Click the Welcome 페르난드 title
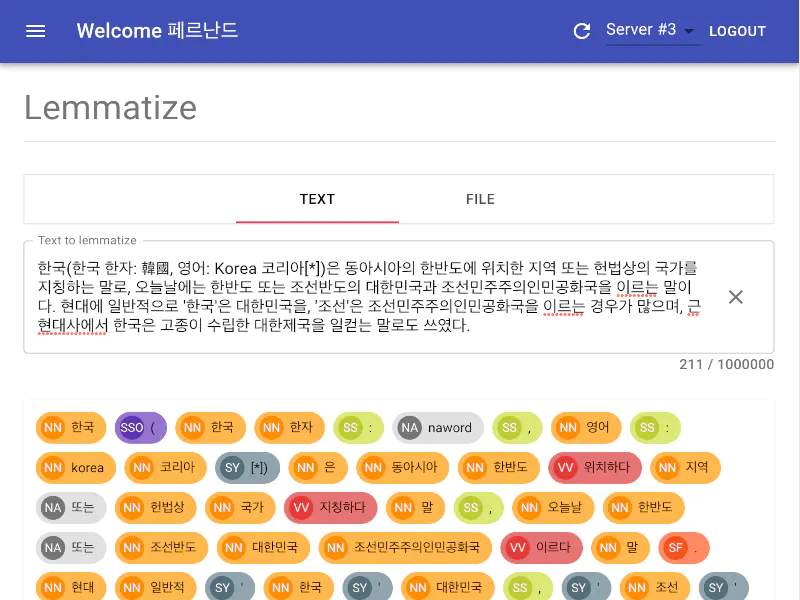Viewport: 800px width, 600px height. coord(157,31)
